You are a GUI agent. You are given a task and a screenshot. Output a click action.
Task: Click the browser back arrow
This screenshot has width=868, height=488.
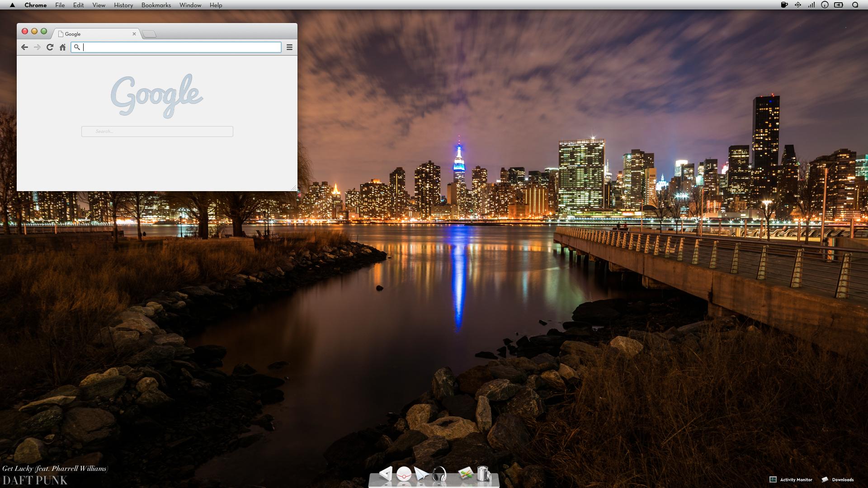(x=24, y=47)
